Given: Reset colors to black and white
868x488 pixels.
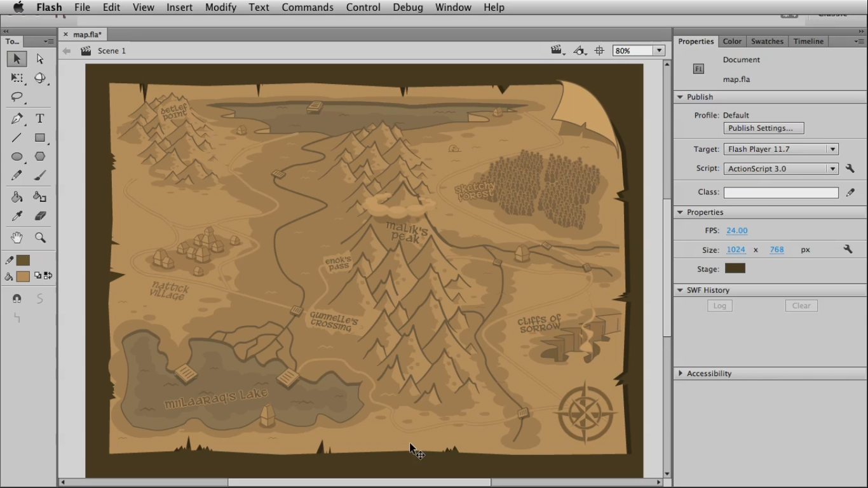Looking at the screenshot, I should coord(37,276).
